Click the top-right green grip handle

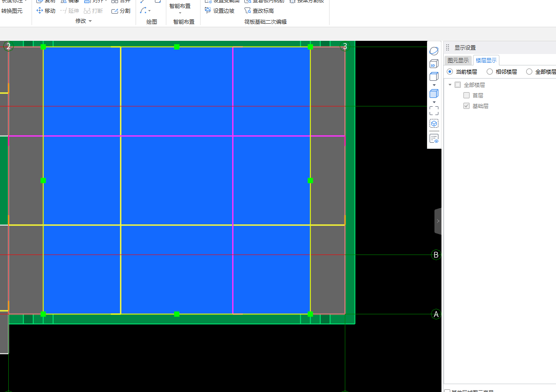pos(310,47)
